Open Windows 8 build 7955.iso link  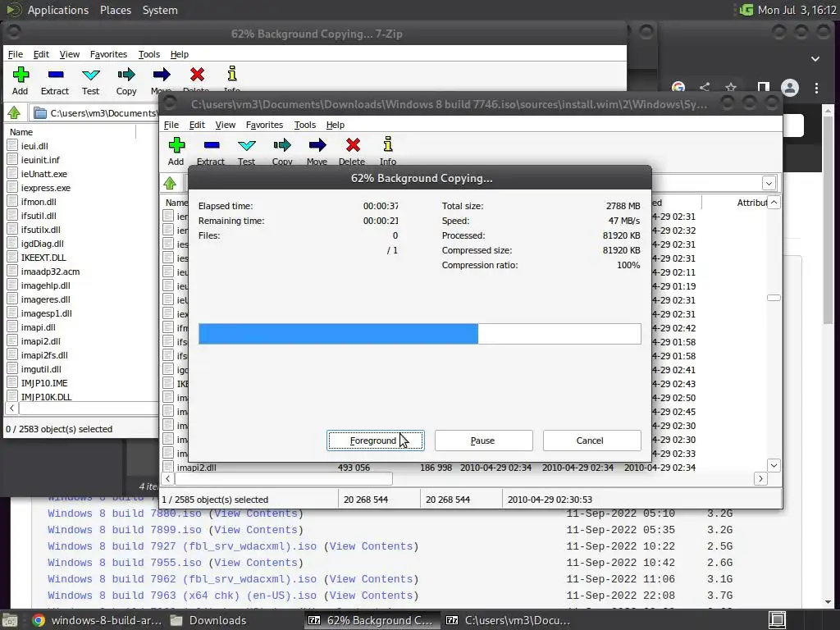[125, 563]
